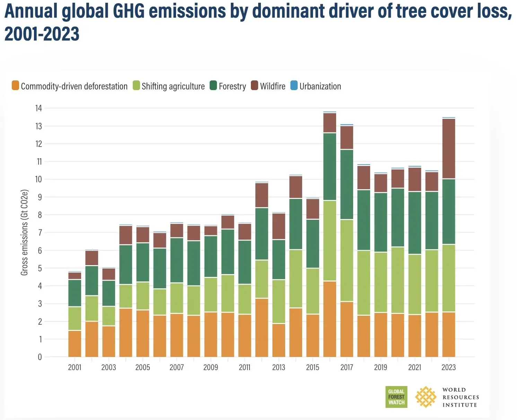Click the 2017 x-axis label
517x420 pixels.
pos(347,367)
